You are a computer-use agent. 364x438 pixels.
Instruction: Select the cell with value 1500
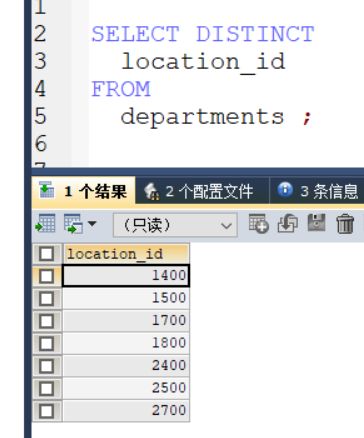pos(126,298)
